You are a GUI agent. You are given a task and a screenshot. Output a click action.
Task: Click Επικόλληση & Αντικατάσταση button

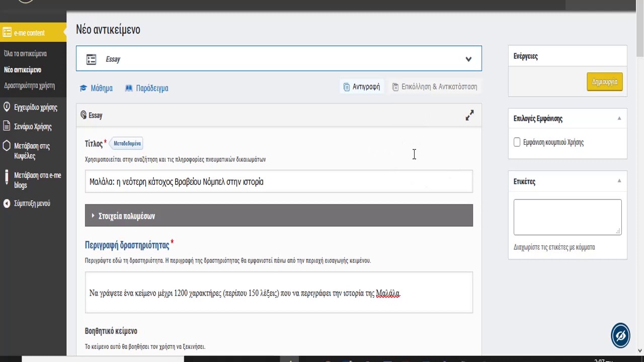click(x=435, y=86)
